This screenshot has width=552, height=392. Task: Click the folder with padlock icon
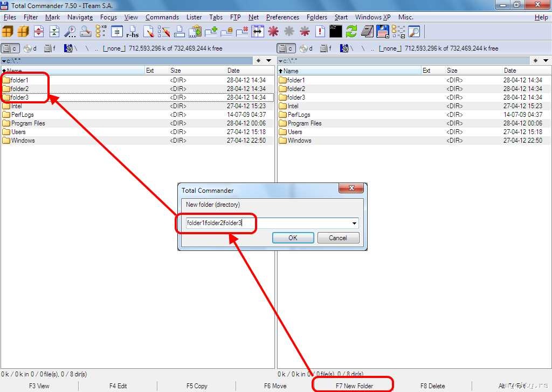click(x=227, y=32)
